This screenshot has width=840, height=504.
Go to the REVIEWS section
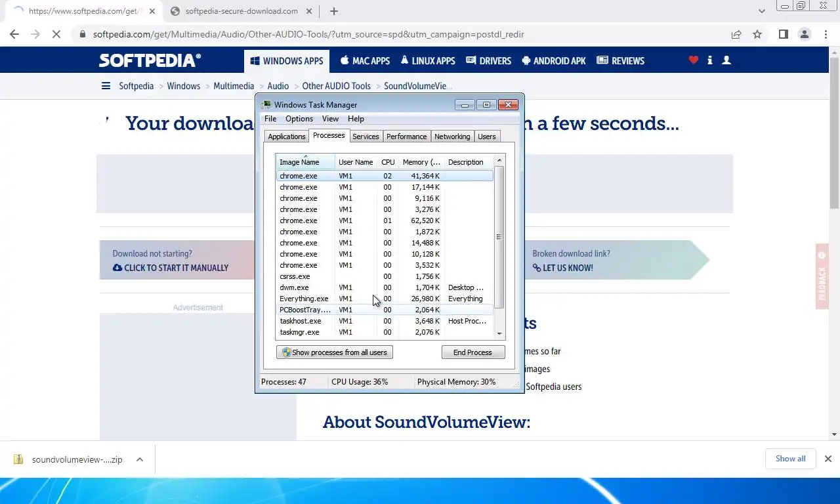[x=620, y=61]
